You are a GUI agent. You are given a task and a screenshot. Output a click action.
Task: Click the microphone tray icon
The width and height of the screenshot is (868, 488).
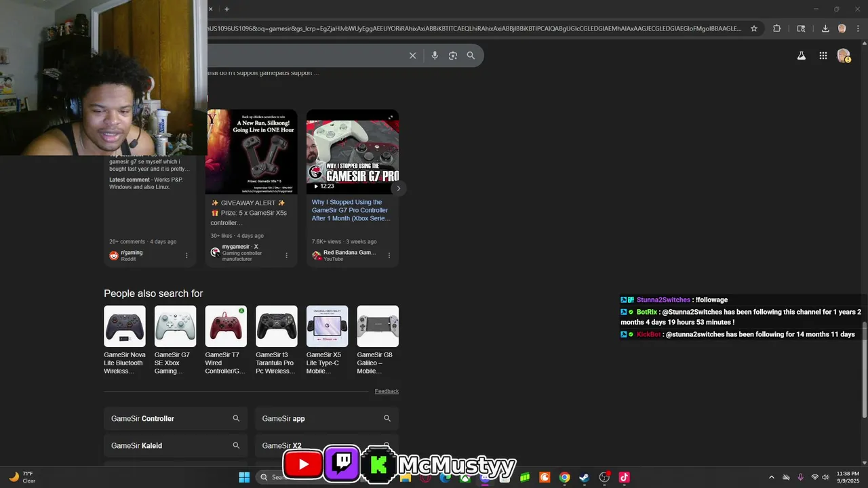pos(800,477)
